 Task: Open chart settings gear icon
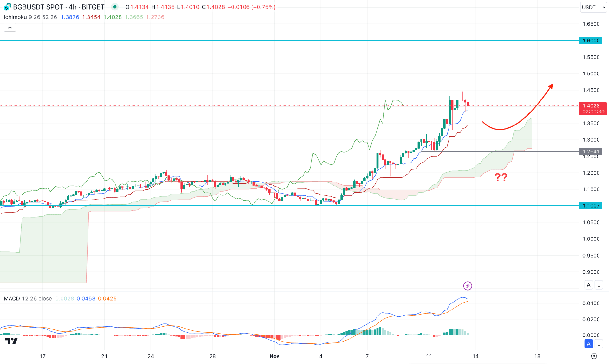coord(594,356)
